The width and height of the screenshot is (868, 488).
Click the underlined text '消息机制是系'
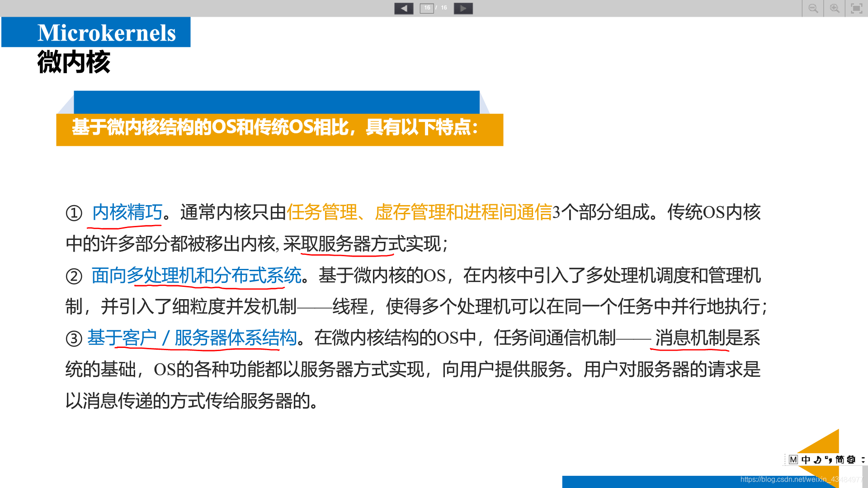(x=708, y=338)
